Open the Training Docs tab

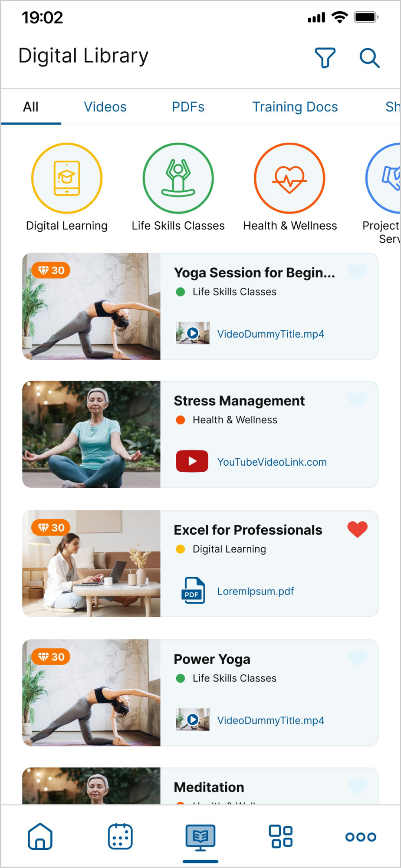(x=295, y=107)
